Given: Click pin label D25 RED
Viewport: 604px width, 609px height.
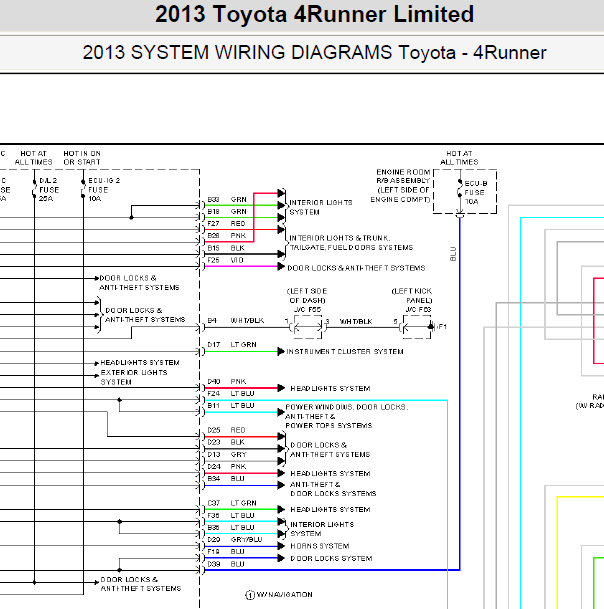Looking at the screenshot, I should (226, 430).
